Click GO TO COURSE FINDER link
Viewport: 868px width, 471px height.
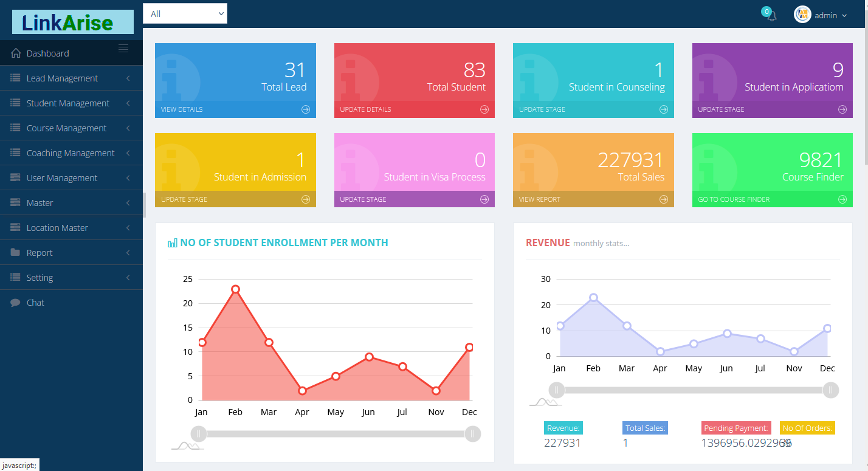click(x=734, y=199)
